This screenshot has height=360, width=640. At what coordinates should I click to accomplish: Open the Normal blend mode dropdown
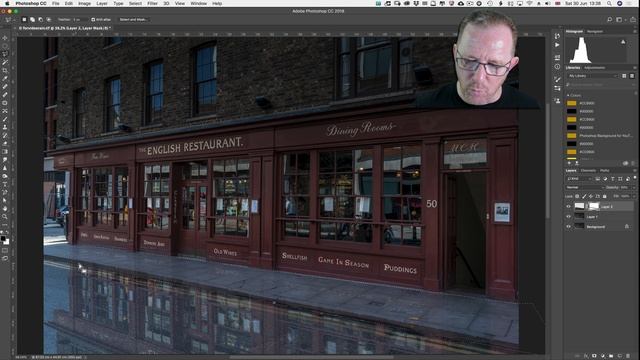(585, 187)
